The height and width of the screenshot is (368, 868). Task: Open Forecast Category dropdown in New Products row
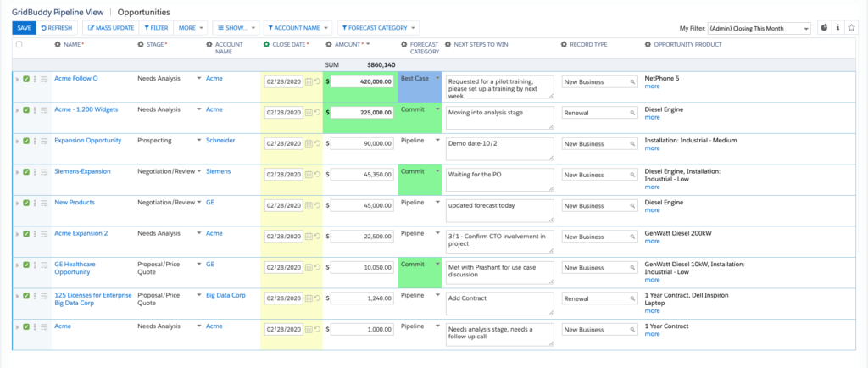pos(437,203)
